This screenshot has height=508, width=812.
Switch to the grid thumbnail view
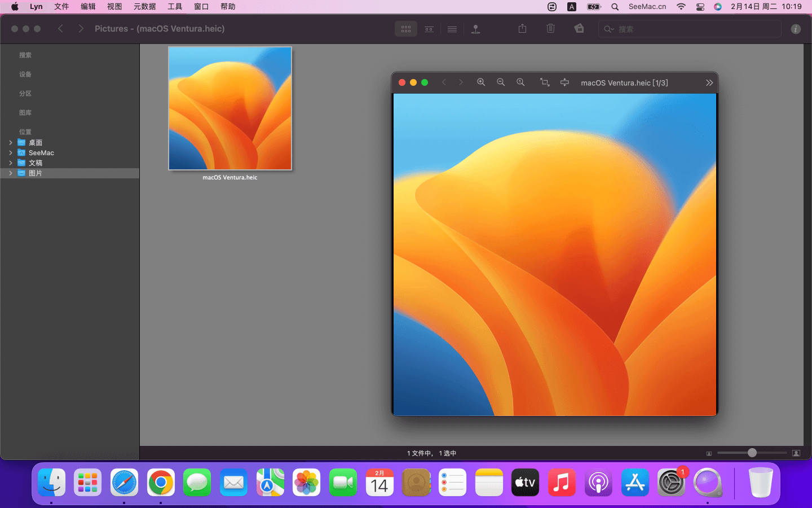point(406,29)
